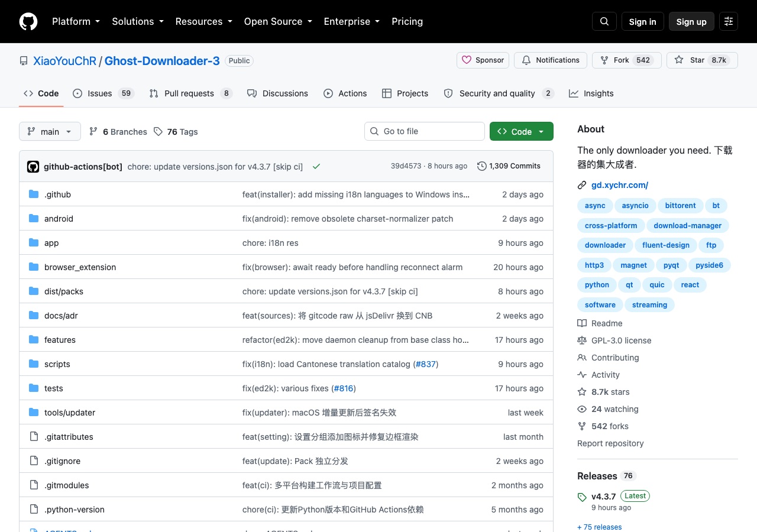The image size is (757, 532).
Task: Open the GPL-3.0 license entry
Action: [614, 340]
